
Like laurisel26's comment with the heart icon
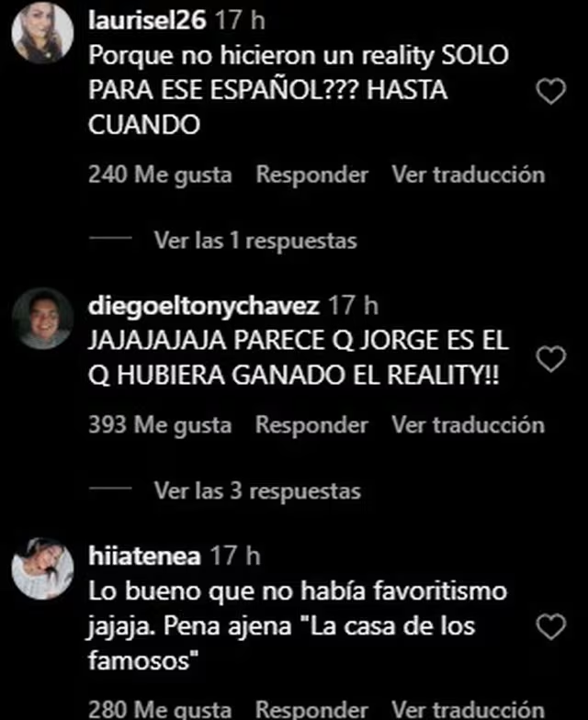(551, 91)
